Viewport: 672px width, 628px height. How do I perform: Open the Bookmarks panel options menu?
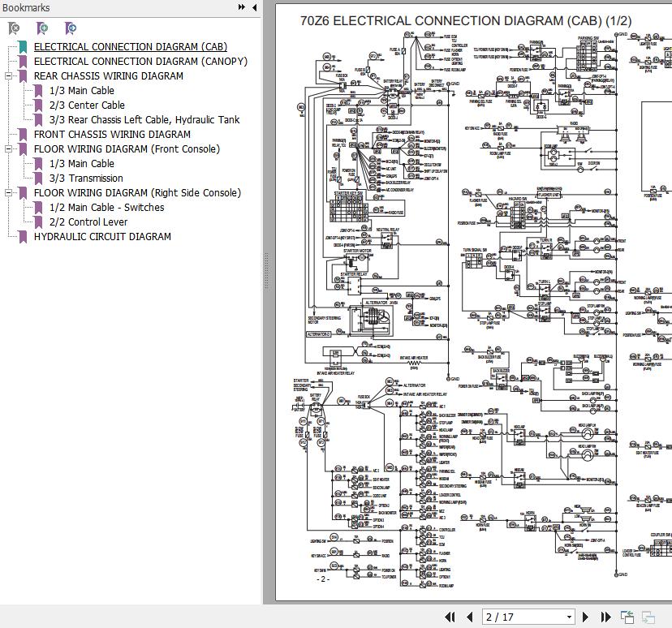pos(242,7)
